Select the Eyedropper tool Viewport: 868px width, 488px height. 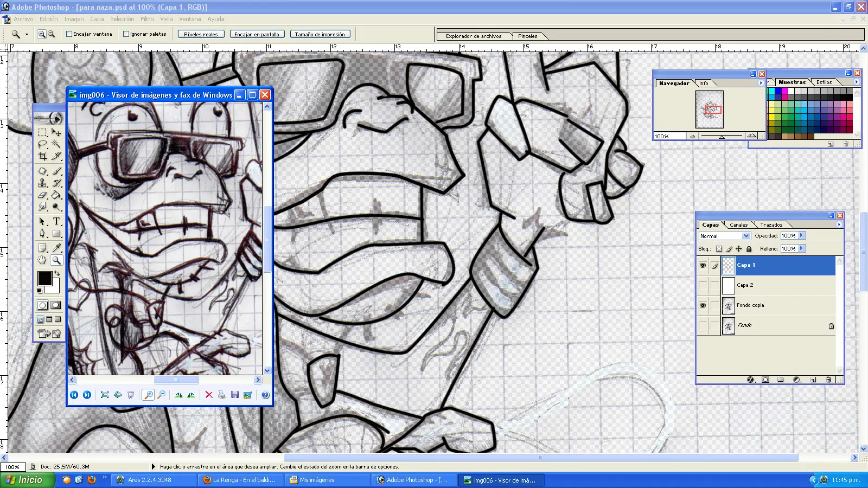(56, 248)
